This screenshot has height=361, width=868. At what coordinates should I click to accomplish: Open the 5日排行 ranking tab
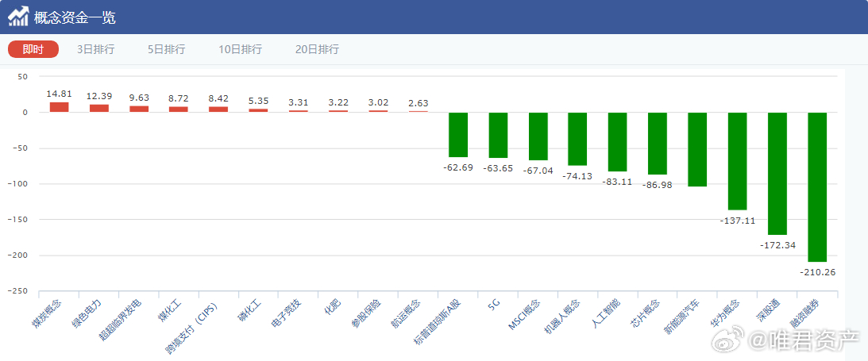166,49
